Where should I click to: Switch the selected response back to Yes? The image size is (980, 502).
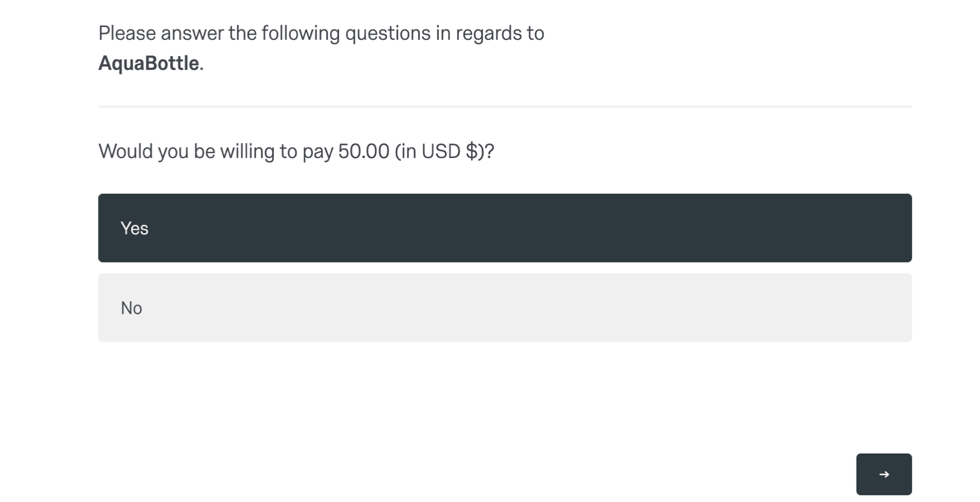[x=505, y=227]
